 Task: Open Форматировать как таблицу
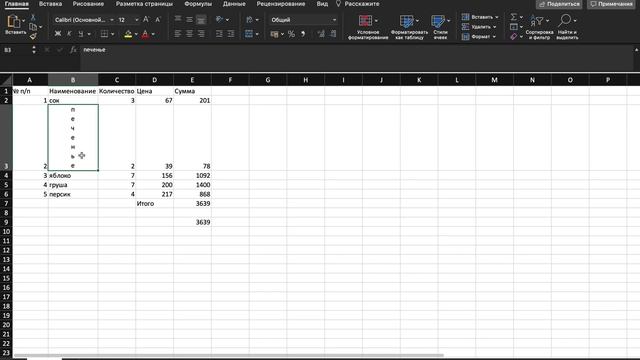409,27
